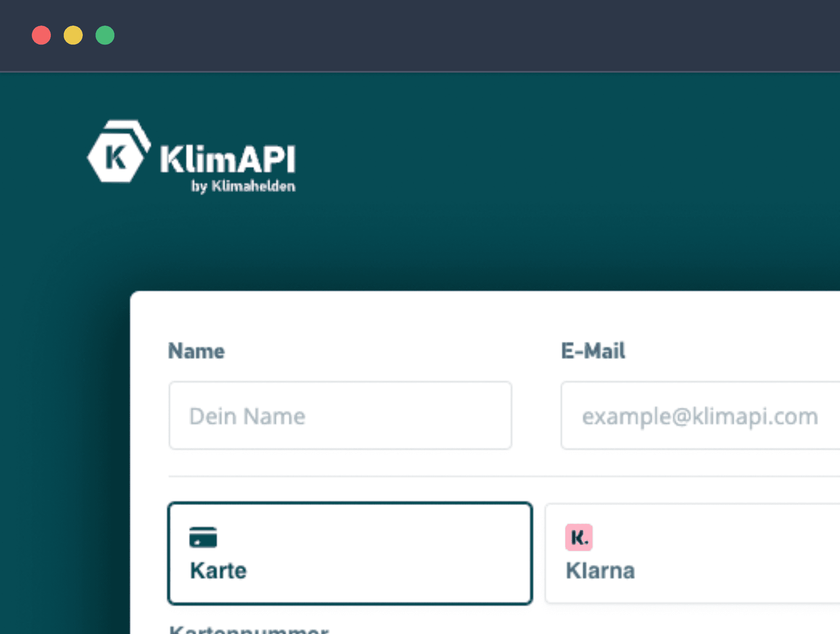Click the "Karte" text label
Screen dimensions: 840x634
click(x=218, y=571)
